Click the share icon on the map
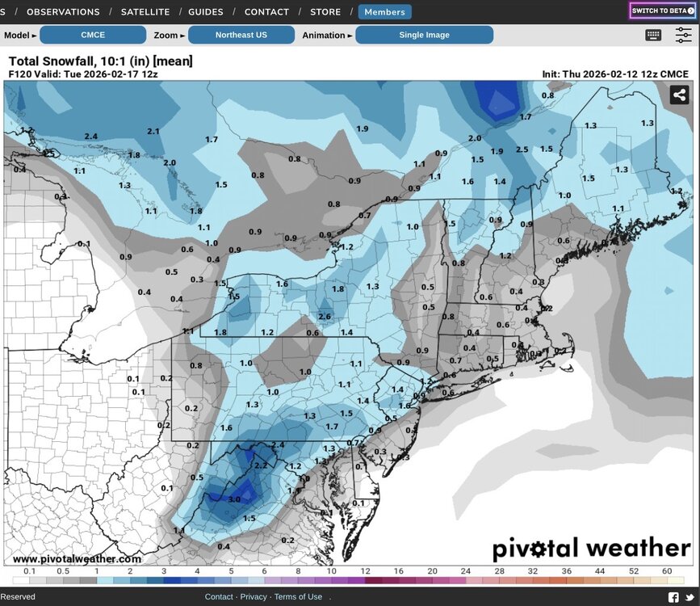The image size is (700, 606). [x=678, y=95]
